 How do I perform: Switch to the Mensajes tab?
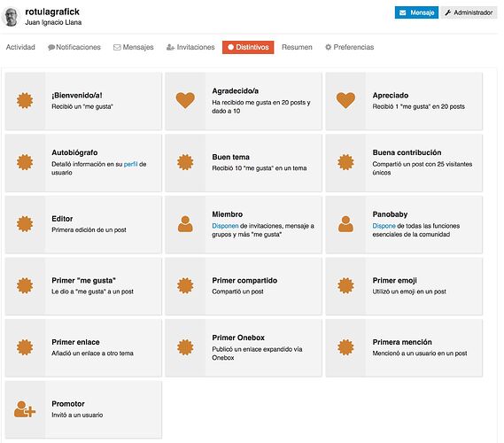pos(134,47)
